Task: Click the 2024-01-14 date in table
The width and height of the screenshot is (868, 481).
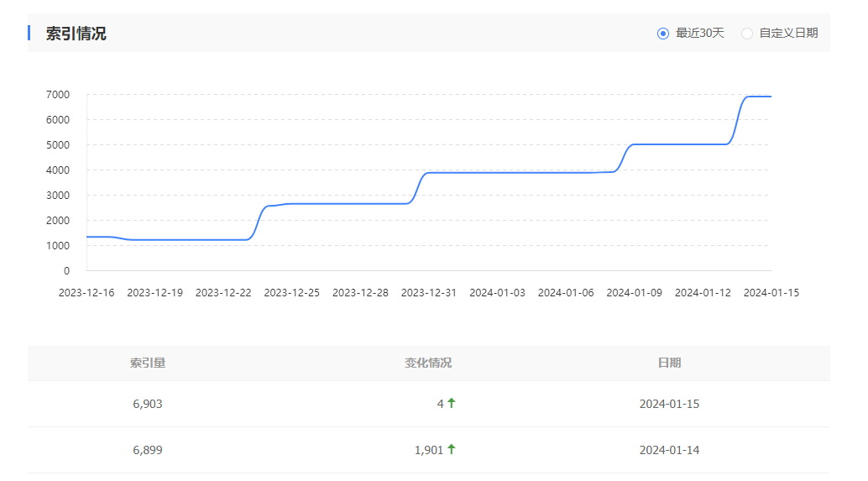Action: pyautogui.click(x=669, y=450)
